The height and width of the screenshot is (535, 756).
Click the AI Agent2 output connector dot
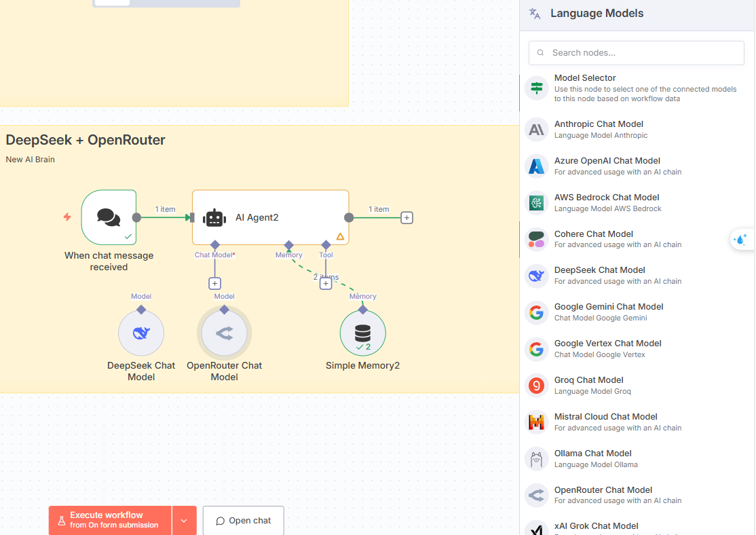point(349,217)
